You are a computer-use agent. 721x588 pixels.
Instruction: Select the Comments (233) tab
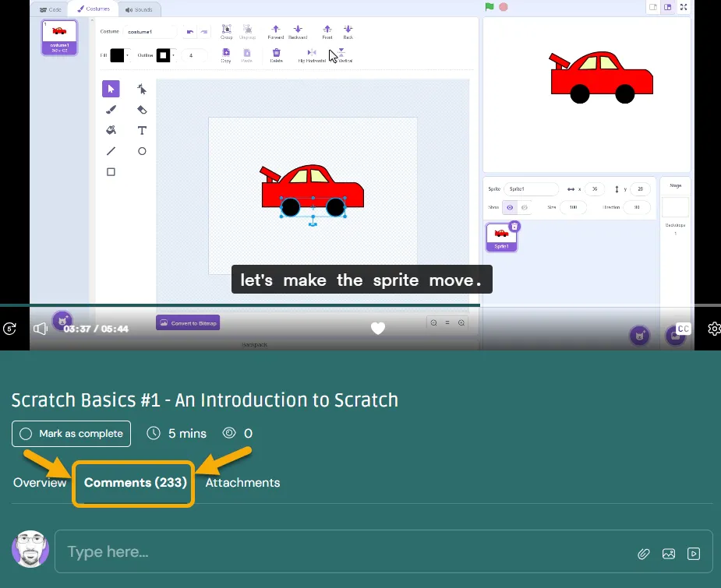(x=135, y=483)
